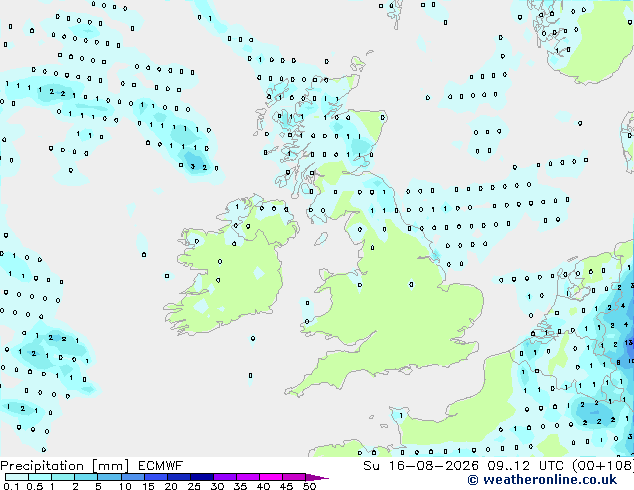Click the '10' legend scale label
Viewport: 634px width, 490px height.
125,486
